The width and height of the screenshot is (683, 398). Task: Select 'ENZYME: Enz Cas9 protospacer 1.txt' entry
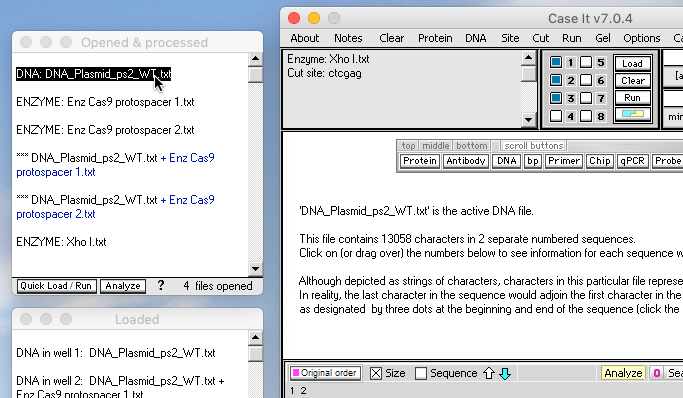tap(105, 102)
